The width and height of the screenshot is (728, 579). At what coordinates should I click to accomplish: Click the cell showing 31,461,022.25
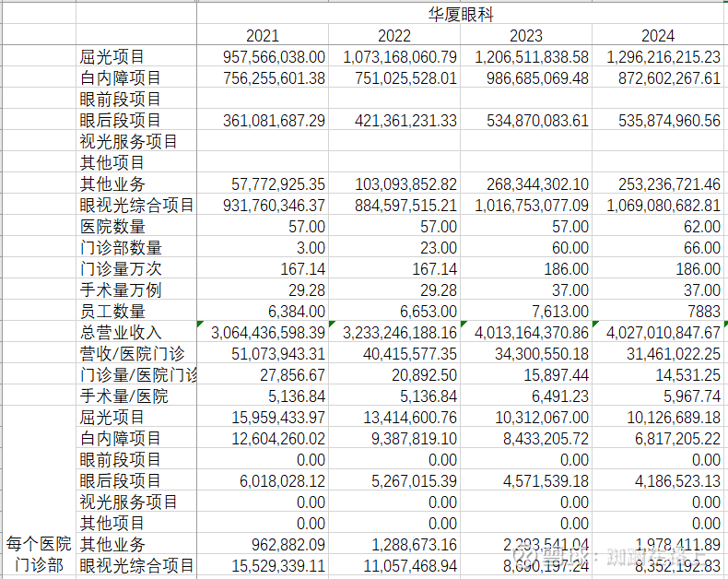click(658, 353)
